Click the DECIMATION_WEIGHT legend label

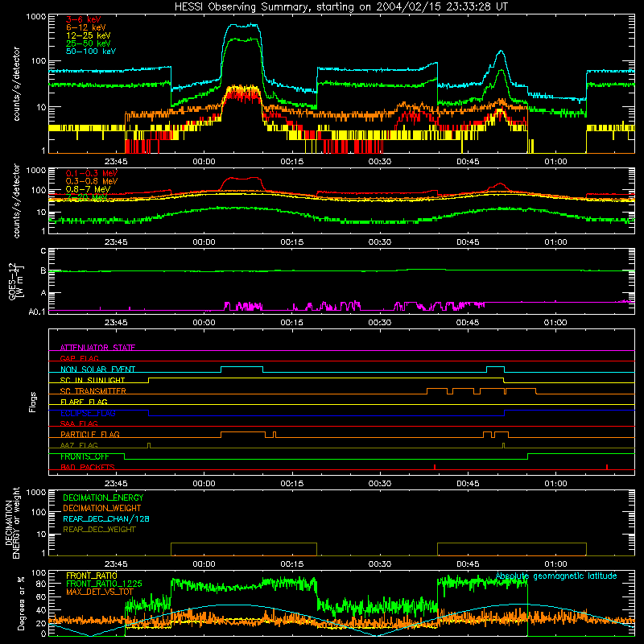[102, 508]
